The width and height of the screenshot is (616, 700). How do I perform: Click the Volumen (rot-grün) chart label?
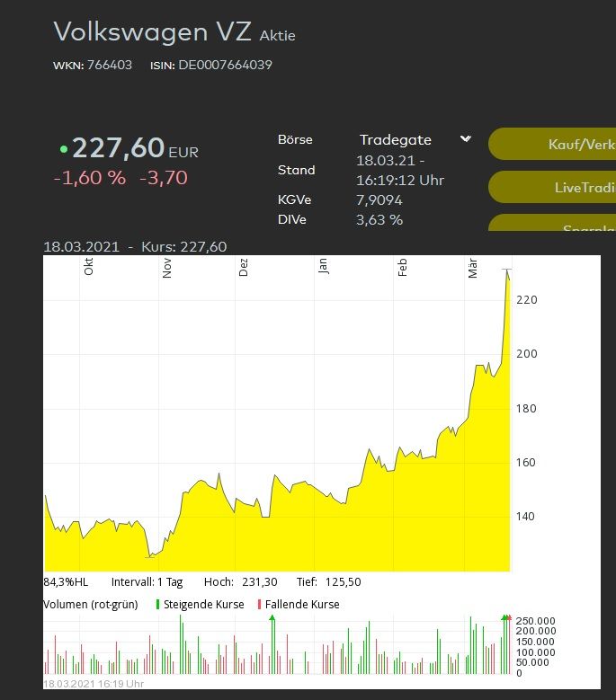pyautogui.click(x=91, y=605)
